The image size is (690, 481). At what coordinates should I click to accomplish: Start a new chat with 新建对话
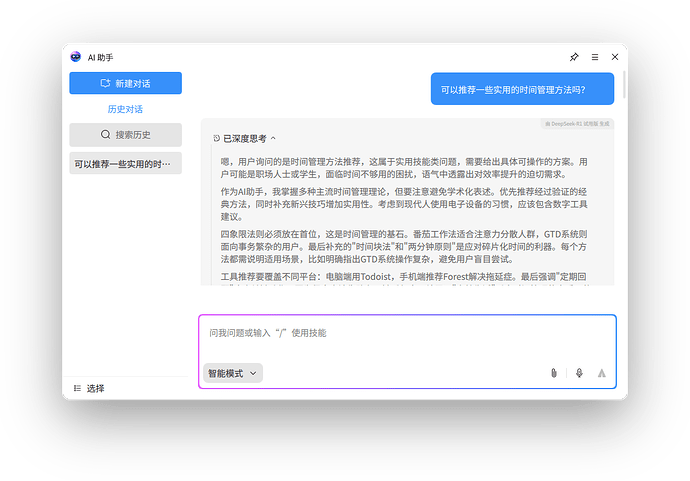[x=125, y=84]
